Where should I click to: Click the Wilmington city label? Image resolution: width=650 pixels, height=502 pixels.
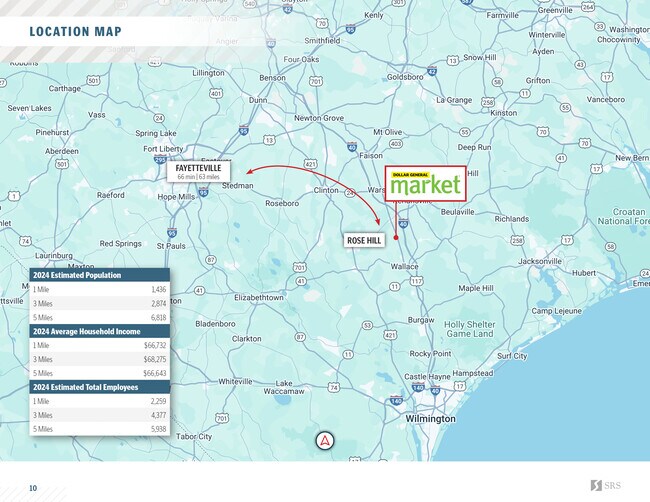click(429, 418)
